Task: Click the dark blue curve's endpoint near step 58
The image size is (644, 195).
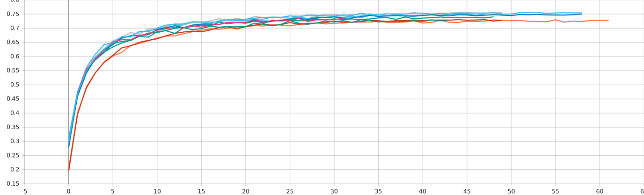Action: tap(582, 14)
